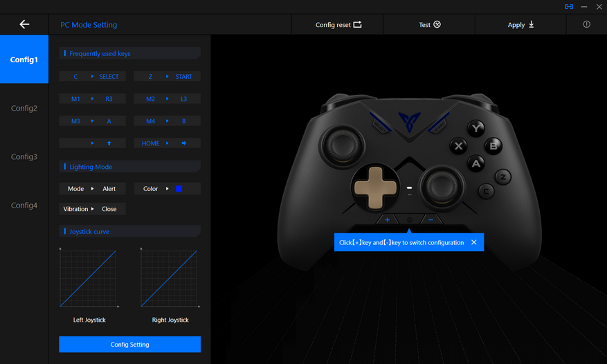Screen dimensions: 607x364
Task: Click the X button on the controller
Action: click(458, 146)
